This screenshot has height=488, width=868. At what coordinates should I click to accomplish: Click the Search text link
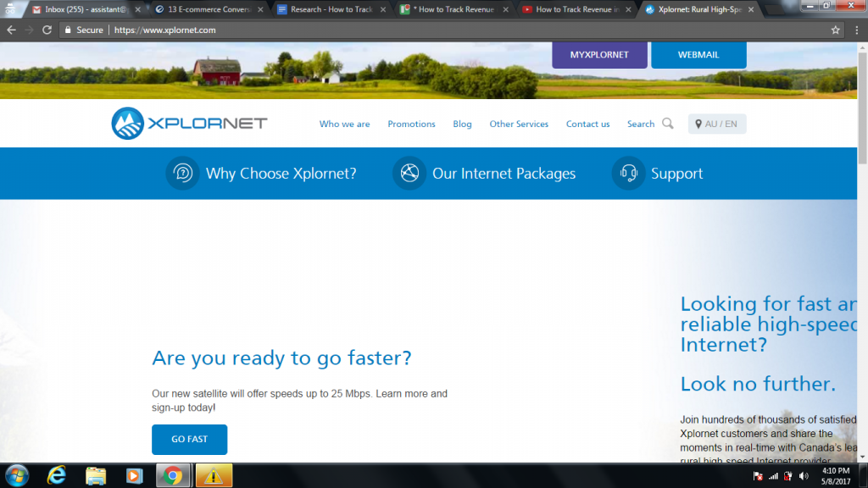point(641,124)
